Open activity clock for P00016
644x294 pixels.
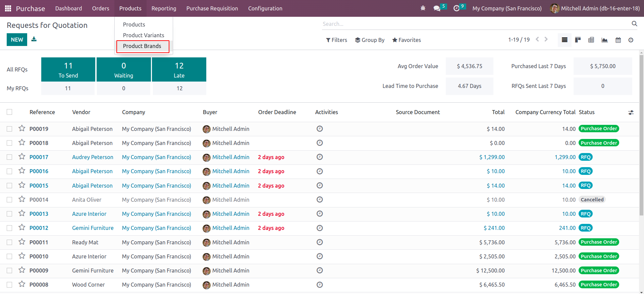[x=320, y=171]
